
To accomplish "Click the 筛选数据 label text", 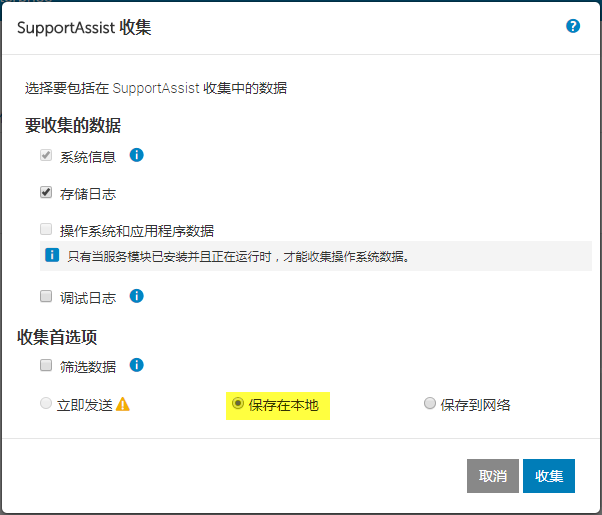I will pos(88,367).
